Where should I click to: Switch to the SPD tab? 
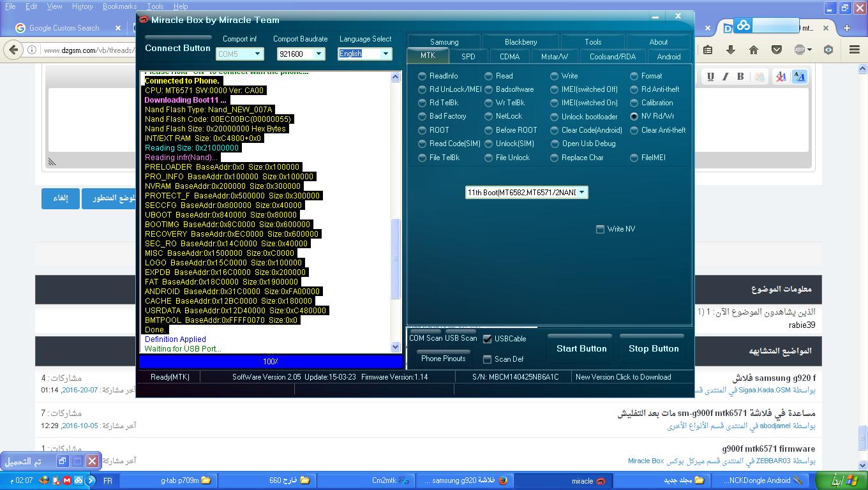click(468, 56)
